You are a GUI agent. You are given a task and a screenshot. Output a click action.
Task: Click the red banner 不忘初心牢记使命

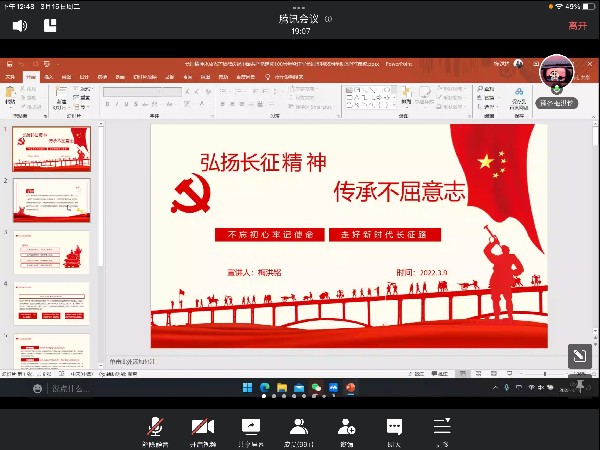click(x=270, y=235)
